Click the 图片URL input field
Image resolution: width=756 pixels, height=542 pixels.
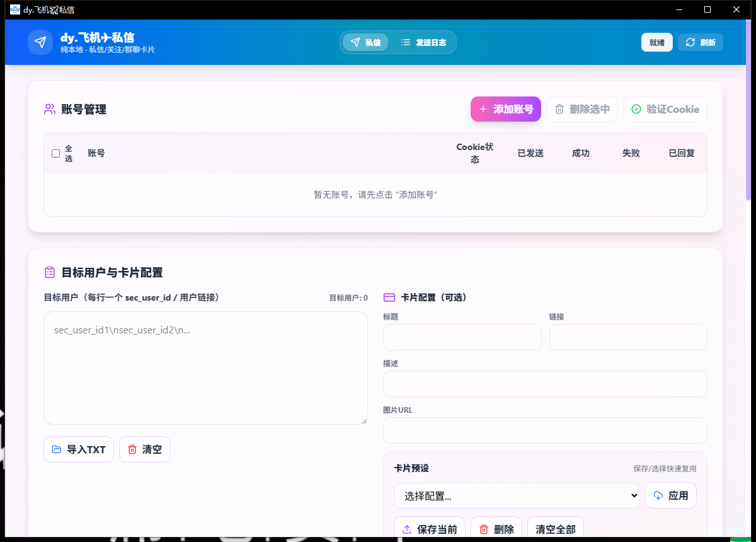click(x=545, y=430)
